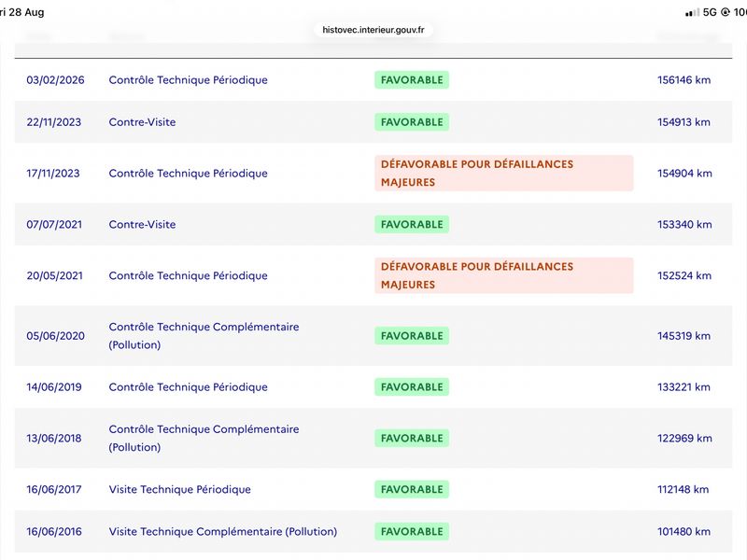
Task: Tap the 5G signal status icon
Action: [710, 12]
